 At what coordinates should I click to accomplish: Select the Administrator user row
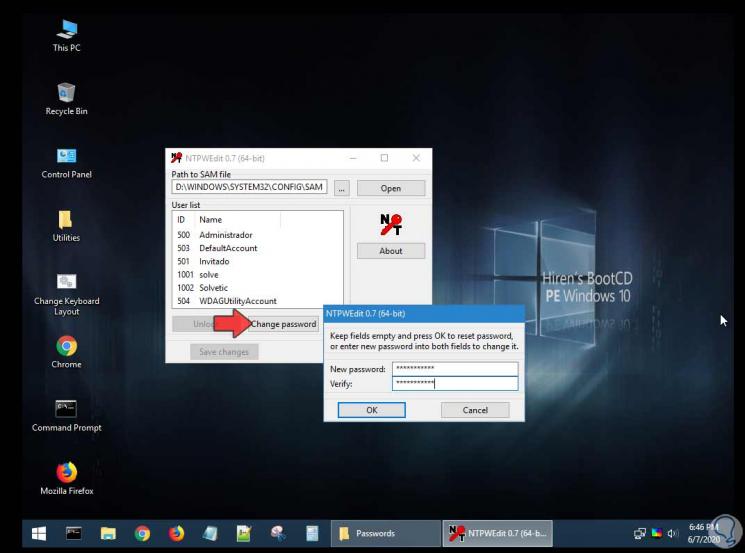pos(258,235)
